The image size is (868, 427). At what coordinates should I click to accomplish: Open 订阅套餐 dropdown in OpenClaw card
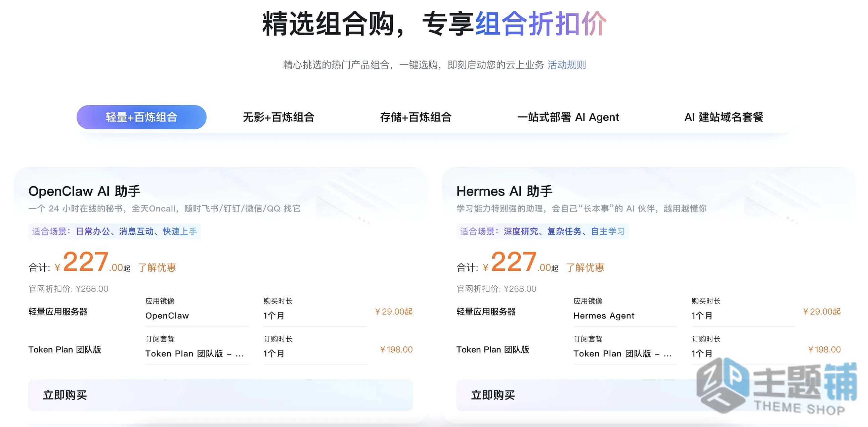[x=197, y=353]
